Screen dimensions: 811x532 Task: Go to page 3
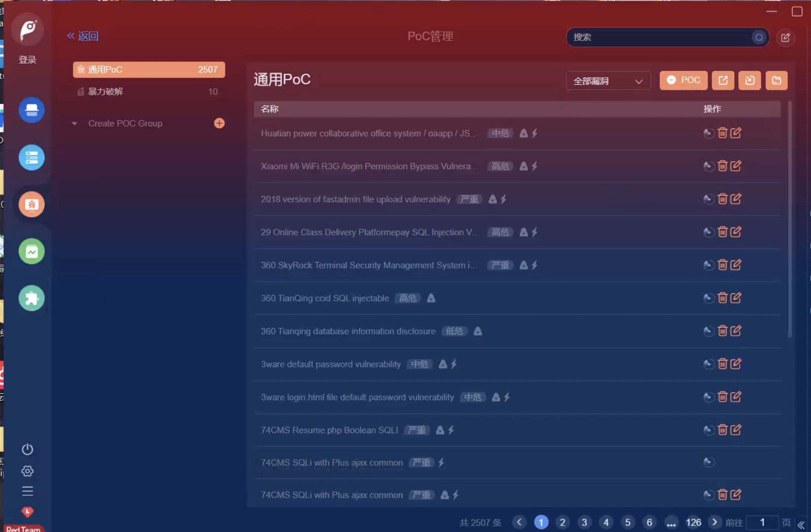click(x=584, y=522)
